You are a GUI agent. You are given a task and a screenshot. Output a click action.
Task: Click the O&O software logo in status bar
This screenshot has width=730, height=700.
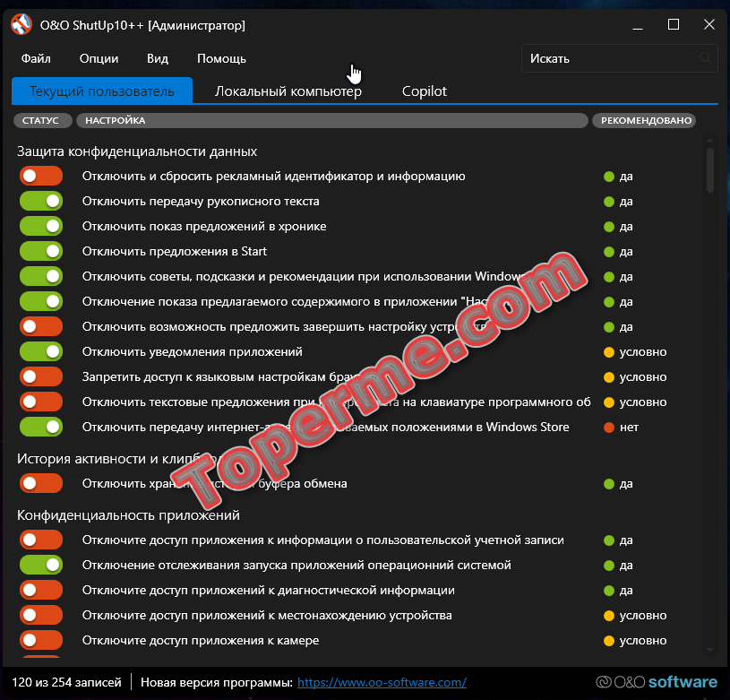pyautogui.click(x=657, y=682)
